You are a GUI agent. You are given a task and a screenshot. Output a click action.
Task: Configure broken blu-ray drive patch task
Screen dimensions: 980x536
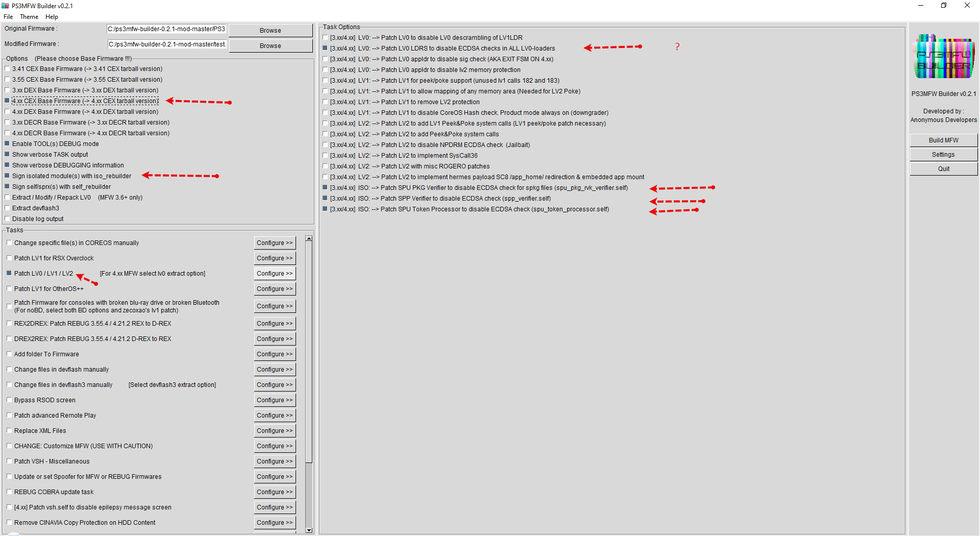(x=275, y=306)
